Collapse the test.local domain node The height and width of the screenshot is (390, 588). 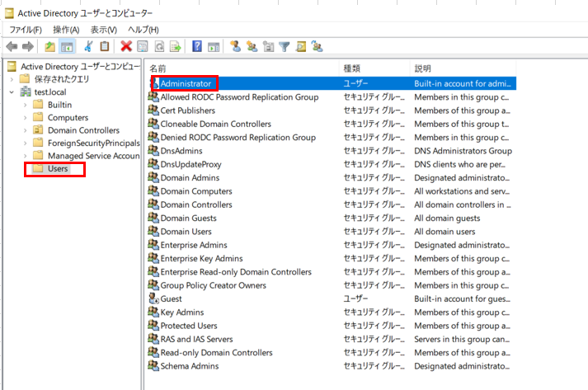[x=12, y=92]
